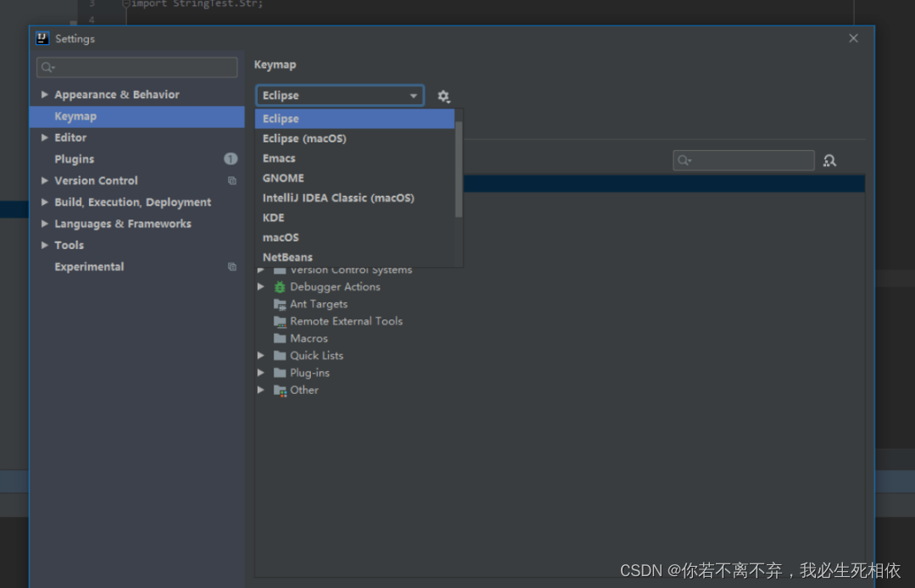Click the magnifier icon in keymap action search

pyautogui.click(x=684, y=160)
